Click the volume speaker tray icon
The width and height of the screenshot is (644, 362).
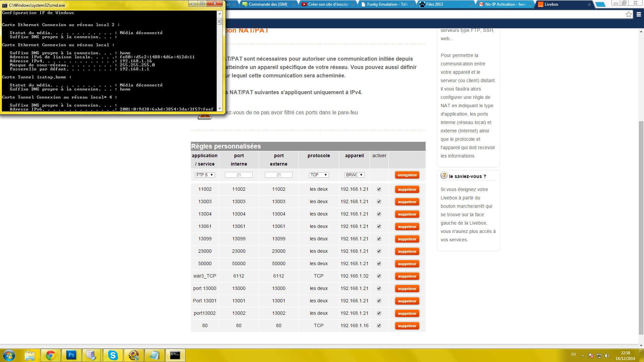click(607, 356)
